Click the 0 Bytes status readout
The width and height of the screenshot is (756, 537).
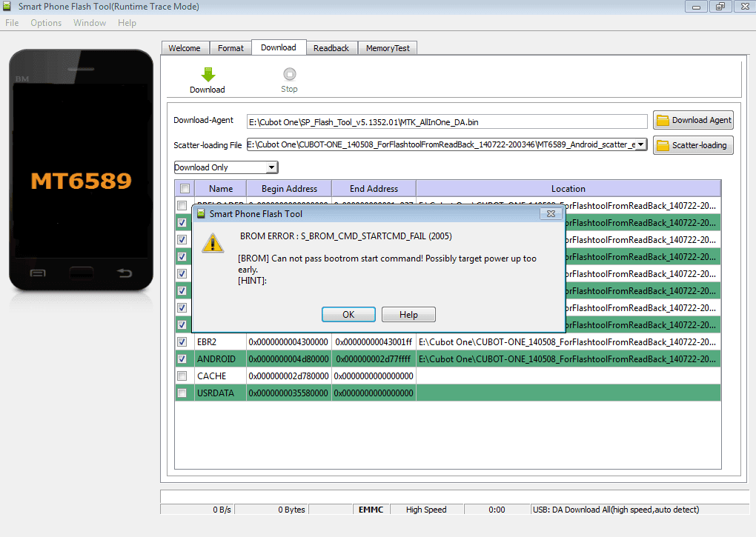pyautogui.click(x=291, y=510)
